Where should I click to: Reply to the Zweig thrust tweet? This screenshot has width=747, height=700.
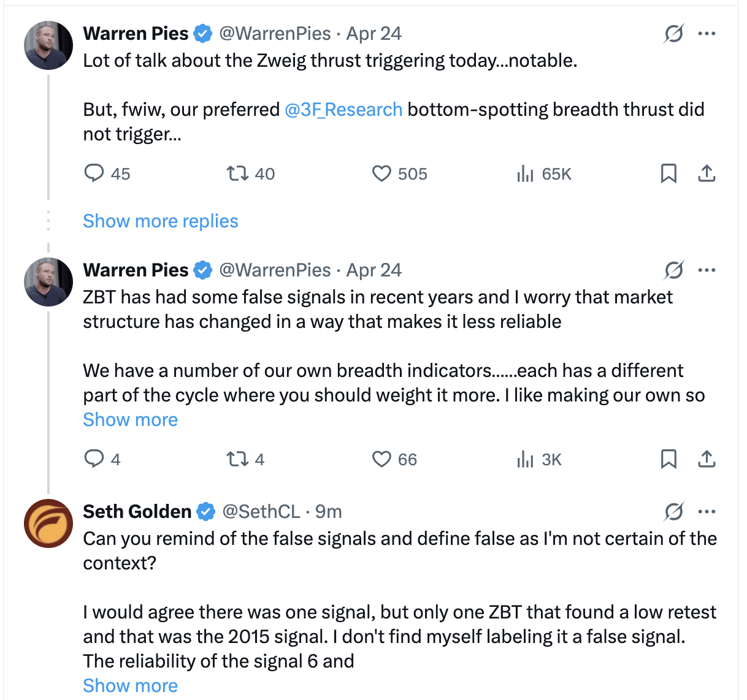click(94, 173)
